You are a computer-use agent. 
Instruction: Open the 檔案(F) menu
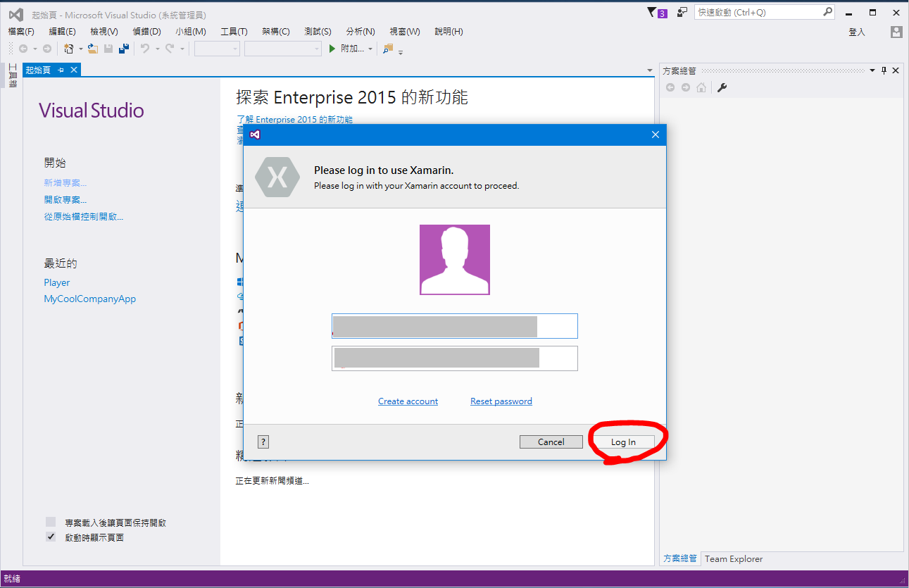pyautogui.click(x=21, y=32)
